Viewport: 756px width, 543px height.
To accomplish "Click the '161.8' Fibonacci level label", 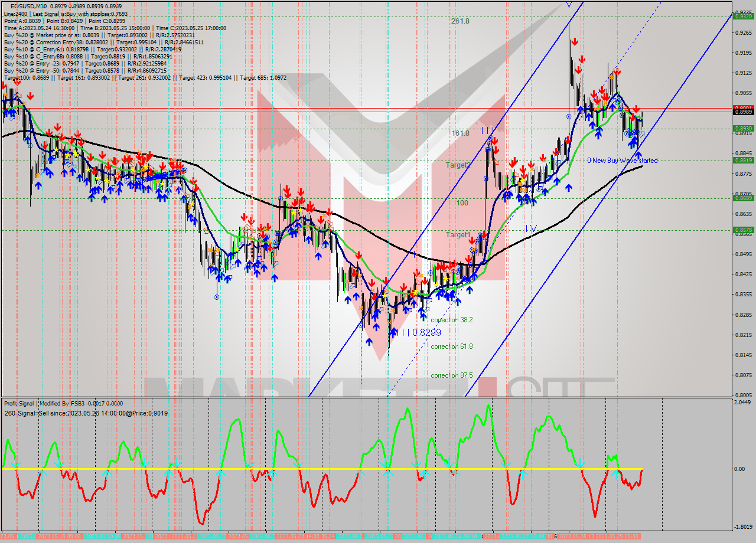I will pyautogui.click(x=460, y=133).
